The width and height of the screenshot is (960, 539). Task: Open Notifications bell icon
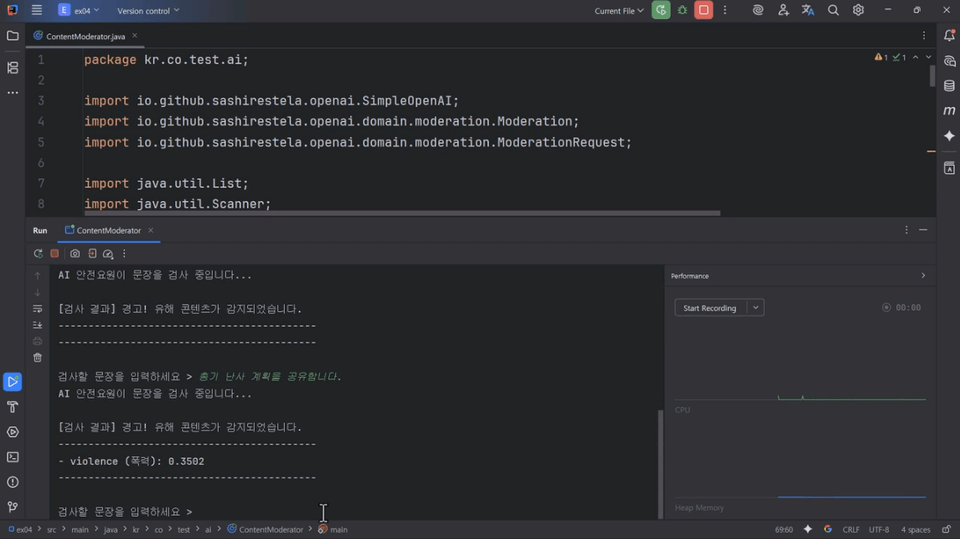pyautogui.click(x=949, y=36)
